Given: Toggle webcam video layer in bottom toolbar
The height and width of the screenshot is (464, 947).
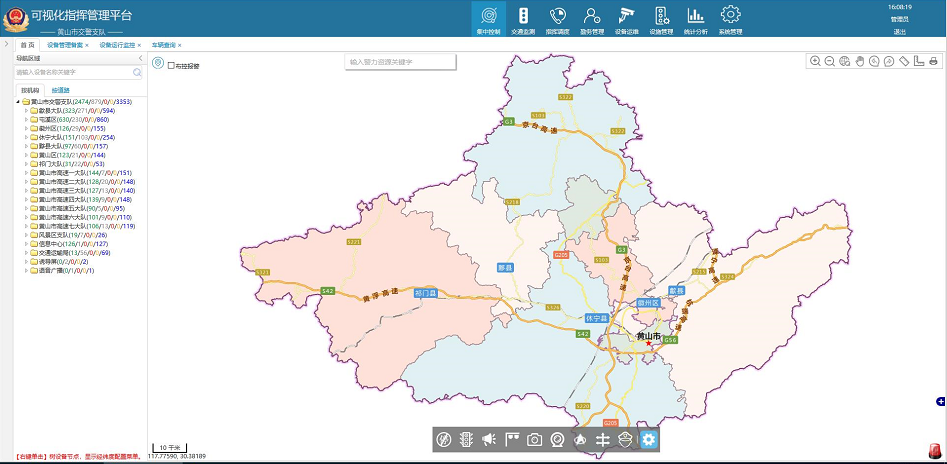Looking at the screenshot, I should tap(557, 439).
